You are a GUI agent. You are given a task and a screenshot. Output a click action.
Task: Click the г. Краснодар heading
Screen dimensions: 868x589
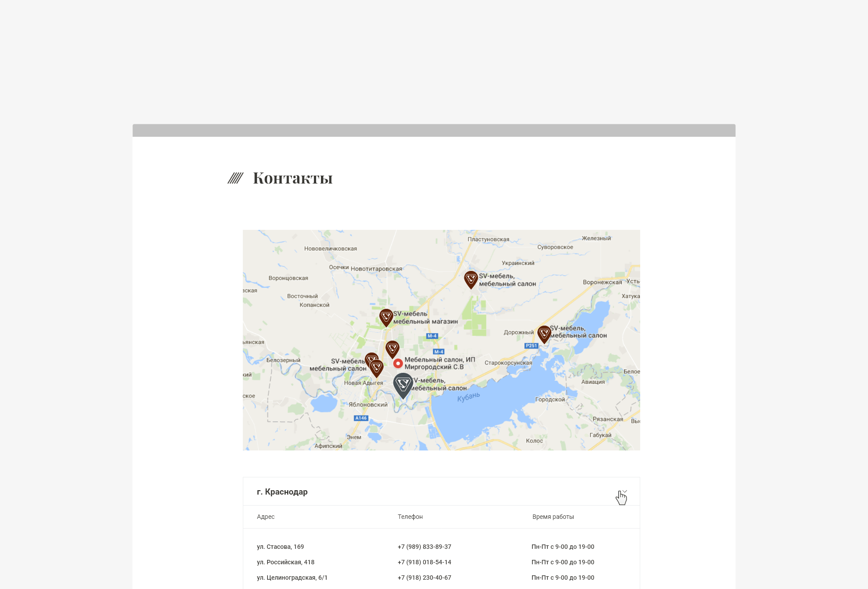click(x=282, y=491)
